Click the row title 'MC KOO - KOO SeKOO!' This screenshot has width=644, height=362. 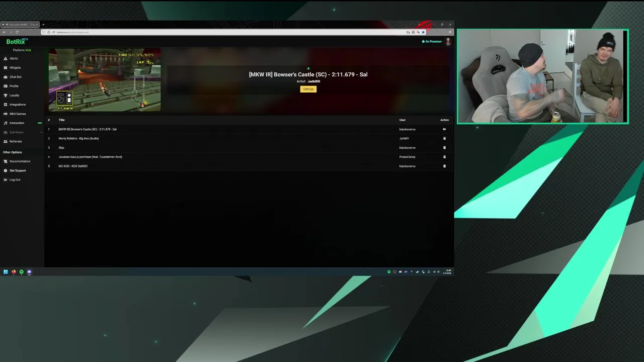(x=73, y=166)
